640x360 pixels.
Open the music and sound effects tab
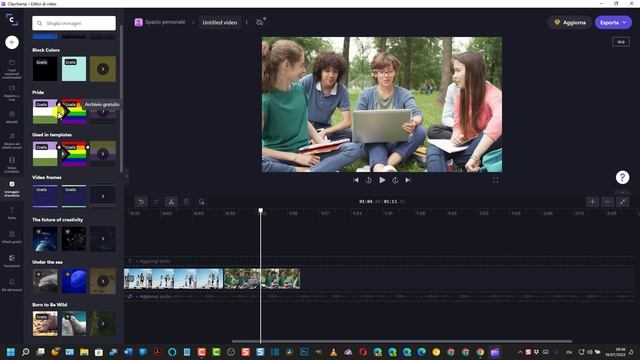[11, 141]
